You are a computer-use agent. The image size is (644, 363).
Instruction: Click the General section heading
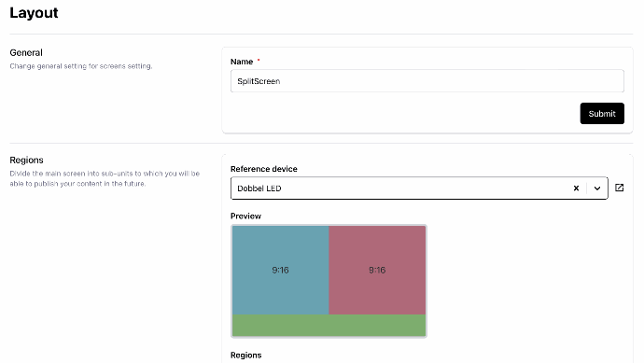(x=26, y=52)
